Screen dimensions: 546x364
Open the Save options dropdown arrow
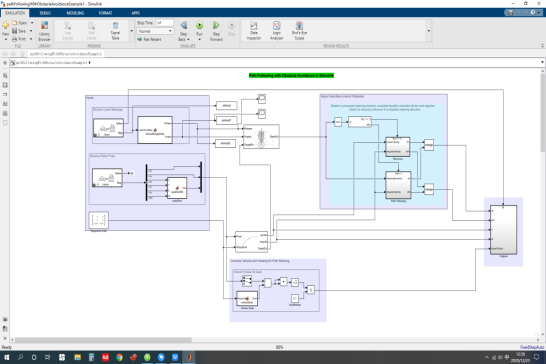[31, 31]
